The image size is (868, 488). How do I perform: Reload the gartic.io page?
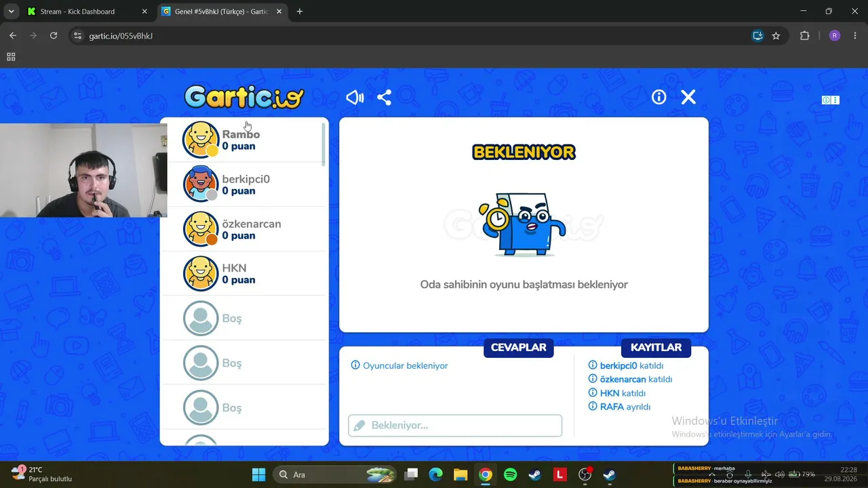pos(54,36)
